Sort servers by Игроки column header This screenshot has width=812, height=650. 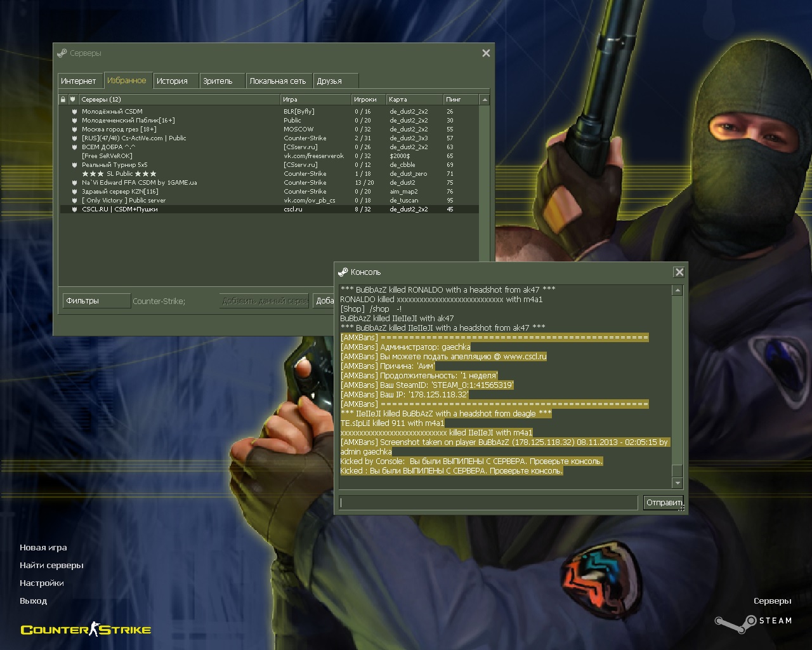pyautogui.click(x=369, y=100)
